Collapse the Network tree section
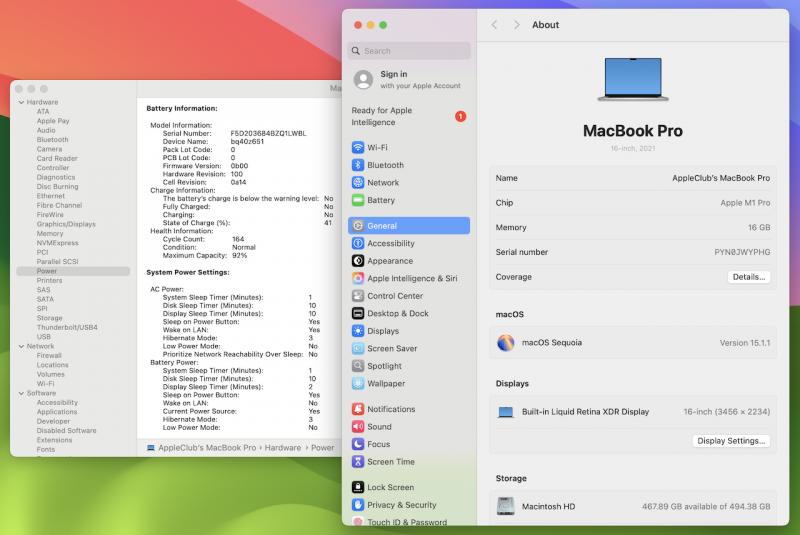 coord(21,346)
